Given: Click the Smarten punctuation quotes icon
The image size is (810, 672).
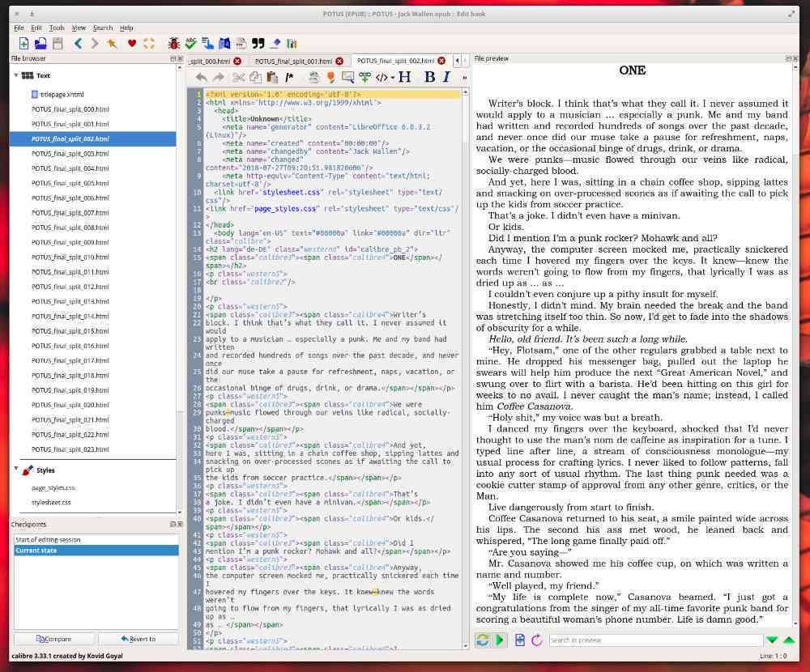Looking at the screenshot, I should [258, 44].
